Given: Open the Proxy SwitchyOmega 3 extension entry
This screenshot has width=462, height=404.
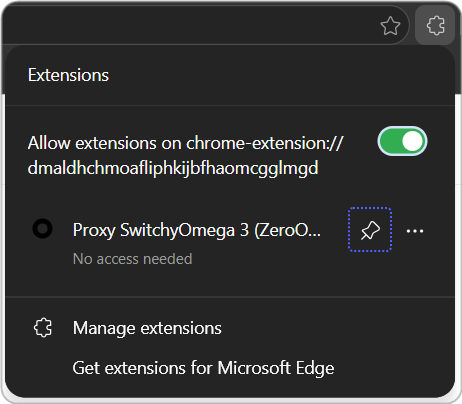Looking at the screenshot, I should tap(197, 230).
